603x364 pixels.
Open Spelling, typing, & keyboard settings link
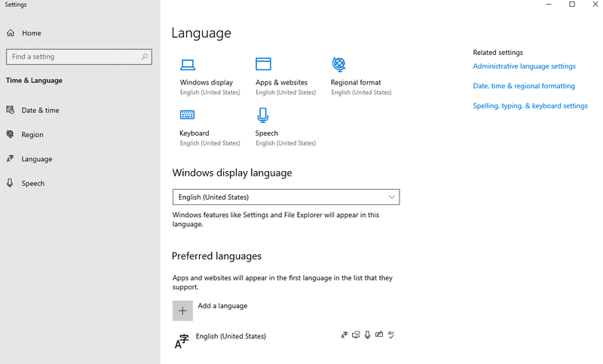tap(531, 106)
